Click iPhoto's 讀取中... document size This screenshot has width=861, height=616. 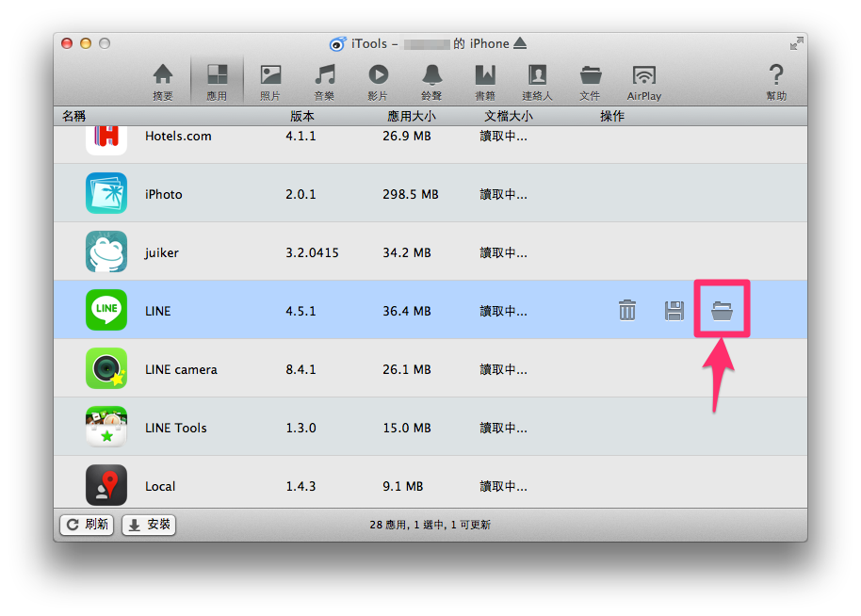tap(503, 194)
